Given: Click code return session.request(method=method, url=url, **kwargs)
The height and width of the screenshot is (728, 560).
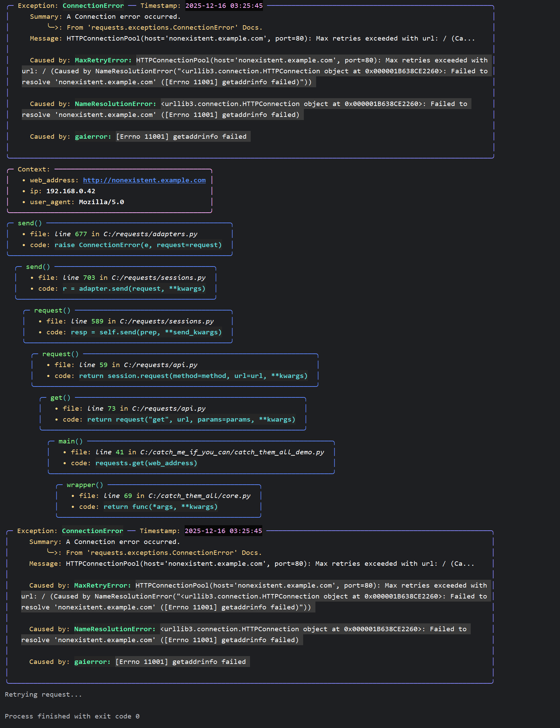Looking at the screenshot, I should point(193,376).
